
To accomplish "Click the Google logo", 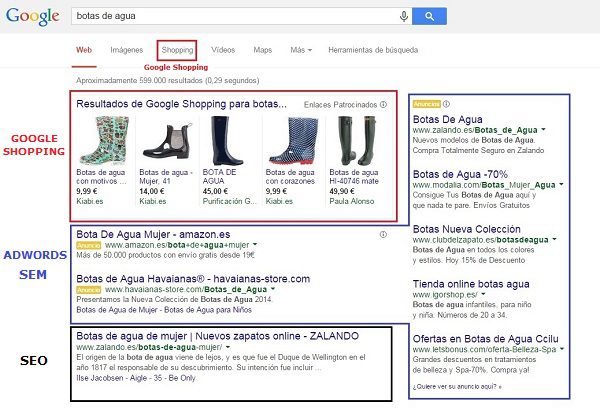I will pyautogui.click(x=33, y=16).
